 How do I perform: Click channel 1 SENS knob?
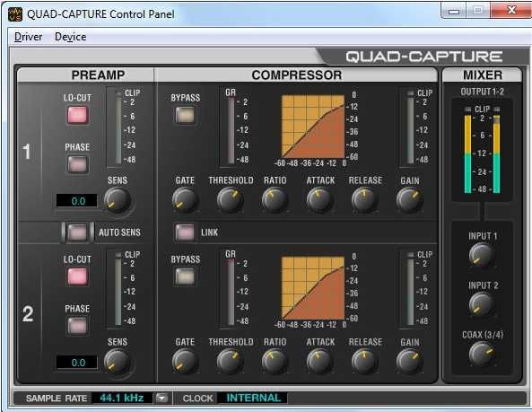click(118, 200)
